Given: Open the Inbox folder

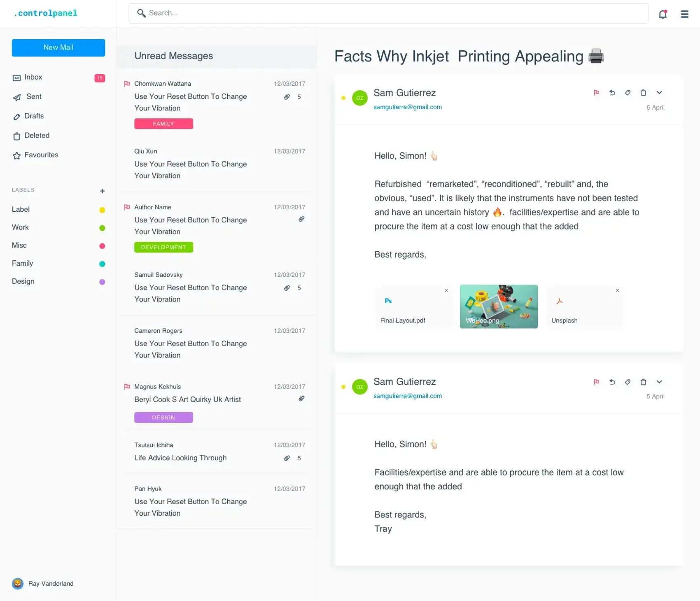Looking at the screenshot, I should [x=33, y=77].
